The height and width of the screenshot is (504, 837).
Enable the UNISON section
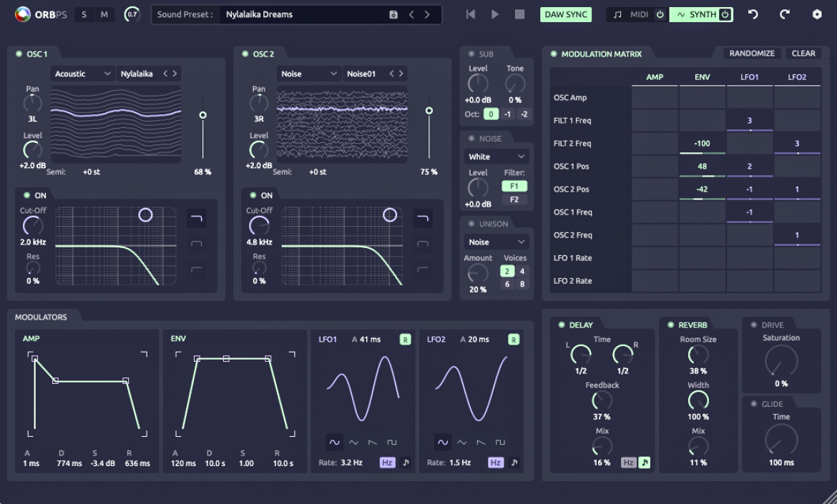coord(471,224)
